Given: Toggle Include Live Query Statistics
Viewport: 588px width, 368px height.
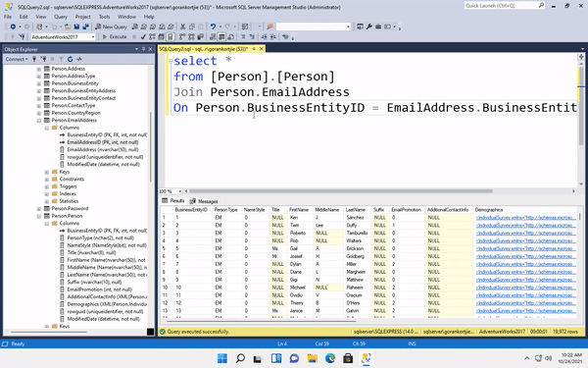Looking at the screenshot, I should pos(191,37).
